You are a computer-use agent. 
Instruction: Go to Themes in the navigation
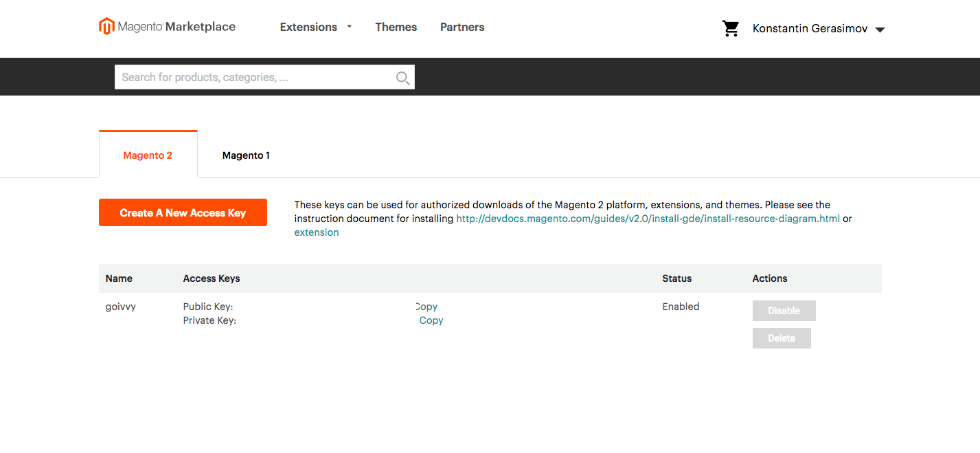(396, 27)
